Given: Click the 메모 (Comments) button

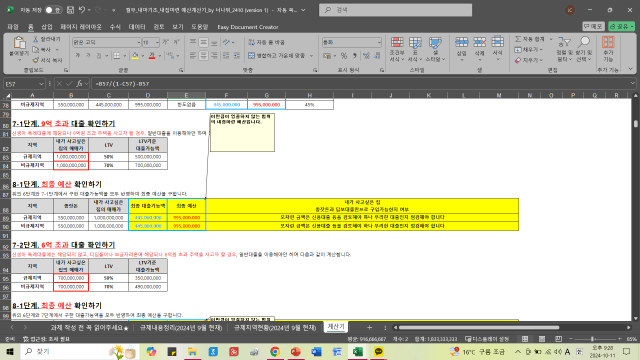Looking at the screenshot, I should click(593, 26).
